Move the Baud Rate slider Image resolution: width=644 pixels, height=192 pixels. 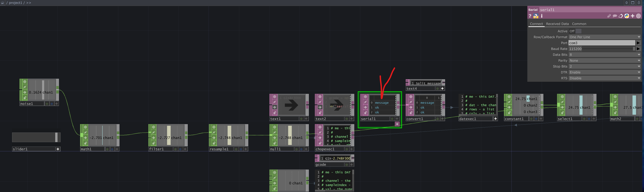634,49
